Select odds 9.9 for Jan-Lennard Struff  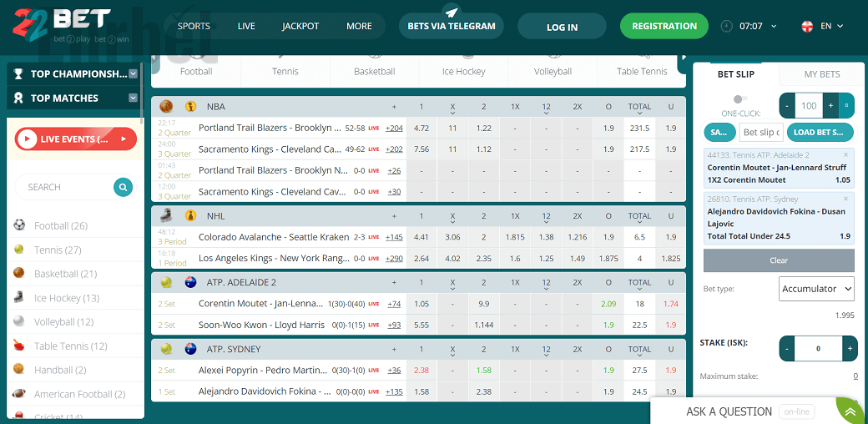[483, 303]
